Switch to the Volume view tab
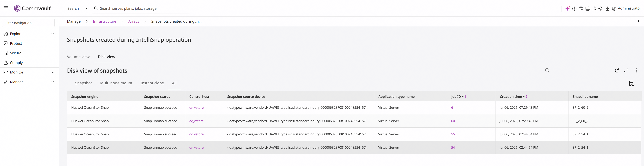644x166 pixels. [x=78, y=57]
